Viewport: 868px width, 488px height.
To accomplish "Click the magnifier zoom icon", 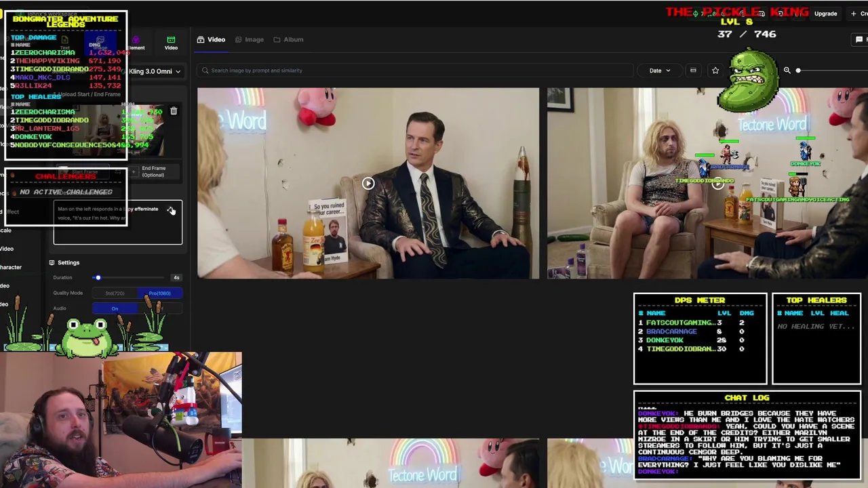I will click(787, 70).
